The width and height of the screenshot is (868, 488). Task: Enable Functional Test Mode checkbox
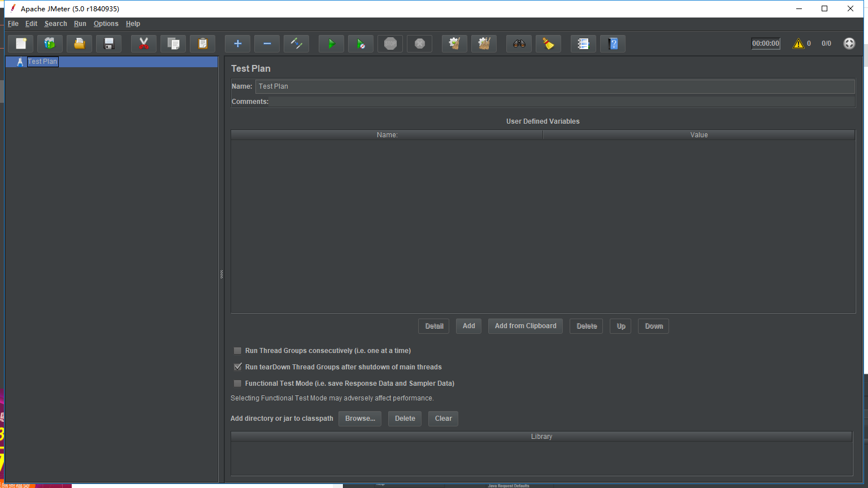[238, 384]
